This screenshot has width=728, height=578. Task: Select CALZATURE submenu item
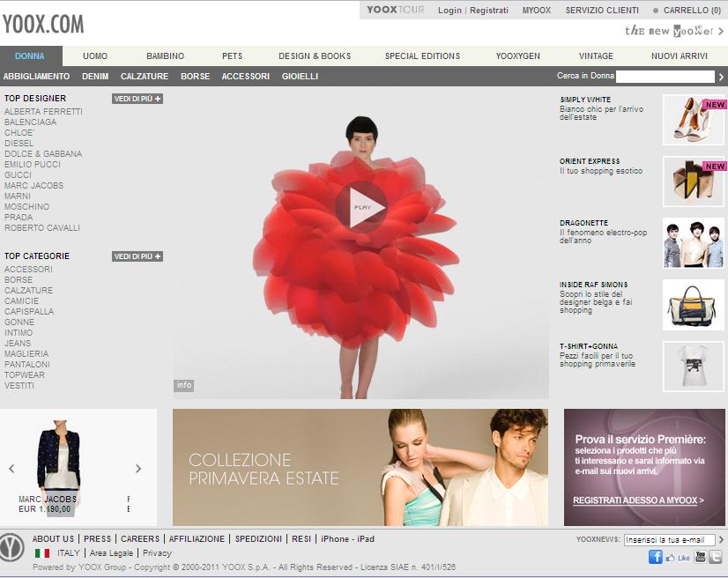[145, 76]
